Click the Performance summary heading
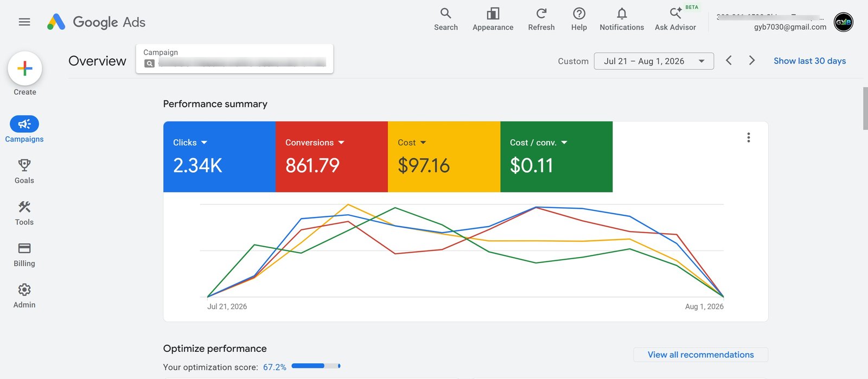The image size is (868, 379). pyautogui.click(x=215, y=104)
